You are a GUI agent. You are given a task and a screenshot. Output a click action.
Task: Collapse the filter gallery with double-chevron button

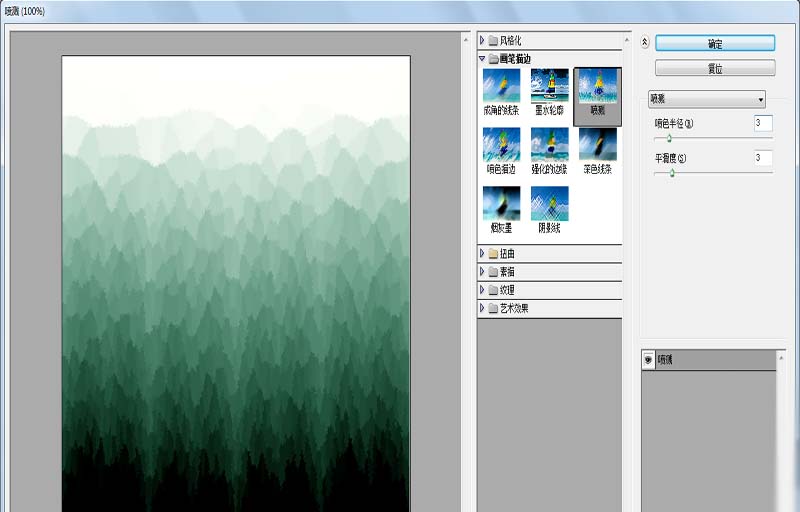pyautogui.click(x=644, y=42)
